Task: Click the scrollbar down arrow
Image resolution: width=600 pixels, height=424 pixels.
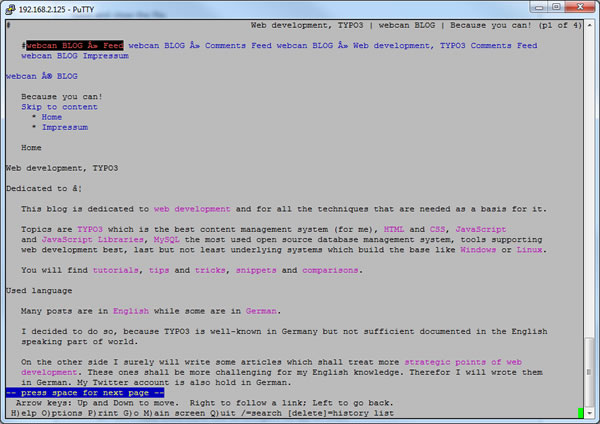Action: pos(589,412)
